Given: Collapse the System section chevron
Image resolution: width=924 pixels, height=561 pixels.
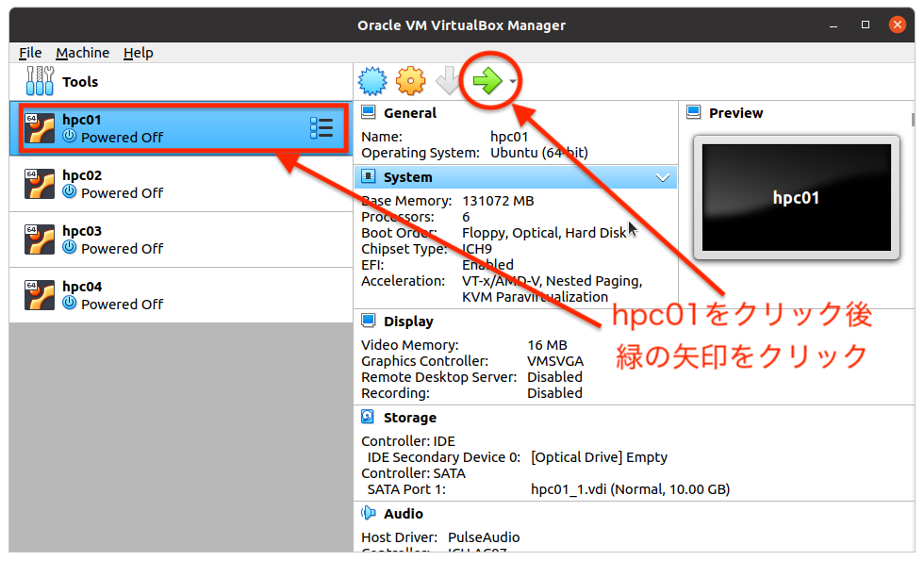Looking at the screenshot, I should (662, 177).
